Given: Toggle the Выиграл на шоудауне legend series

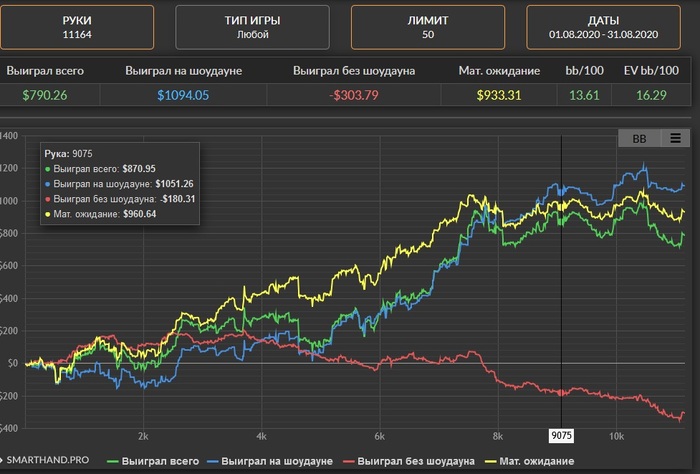Looking at the screenshot, I should pyautogui.click(x=271, y=461).
